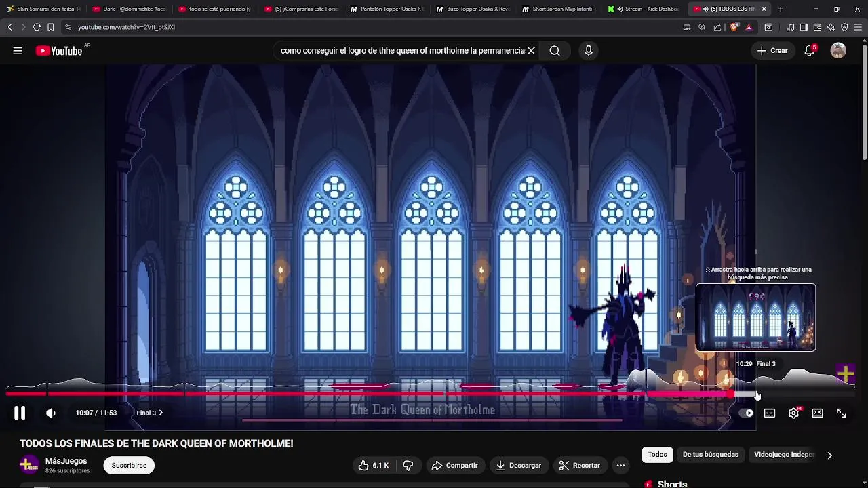This screenshot has height=488, width=868.
Task: Open site settings icon in address bar
Action: coord(68,27)
